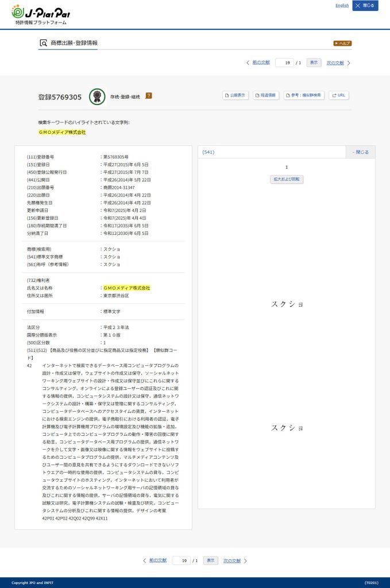Click the bottom left chevron arrow
This screenshot has height=588, width=390.
coord(144,560)
